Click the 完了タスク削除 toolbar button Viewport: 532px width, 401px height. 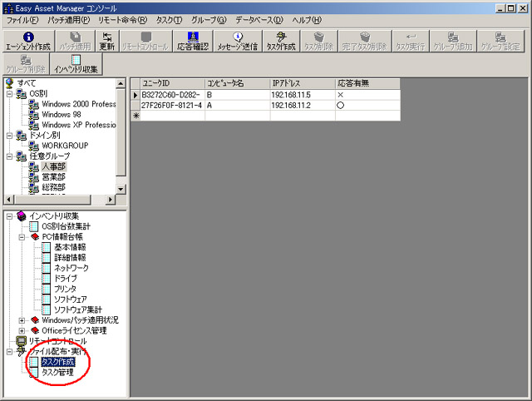(365, 42)
